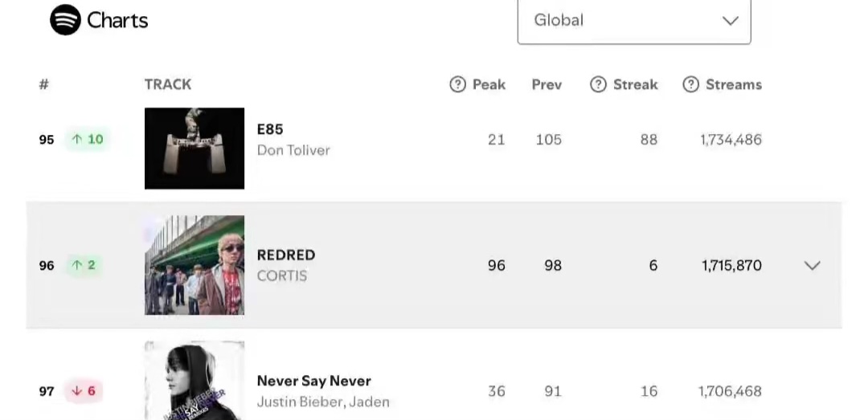Open the Global region dropdown
868x420 pixels.
tap(634, 21)
